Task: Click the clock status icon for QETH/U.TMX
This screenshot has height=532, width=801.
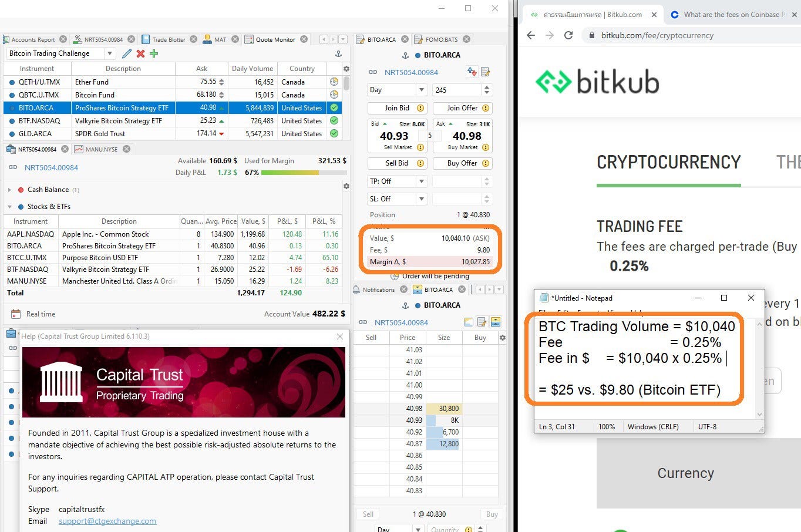Action: click(x=334, y=82)
